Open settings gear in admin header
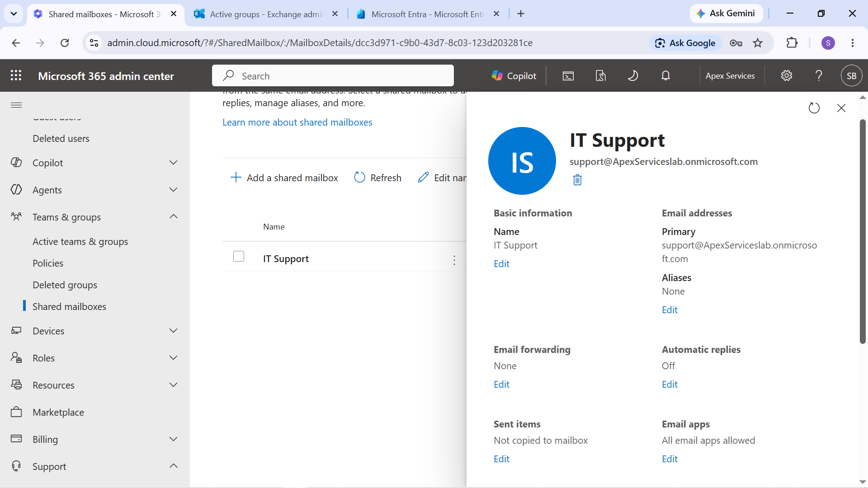 click(x=787, y=76)
